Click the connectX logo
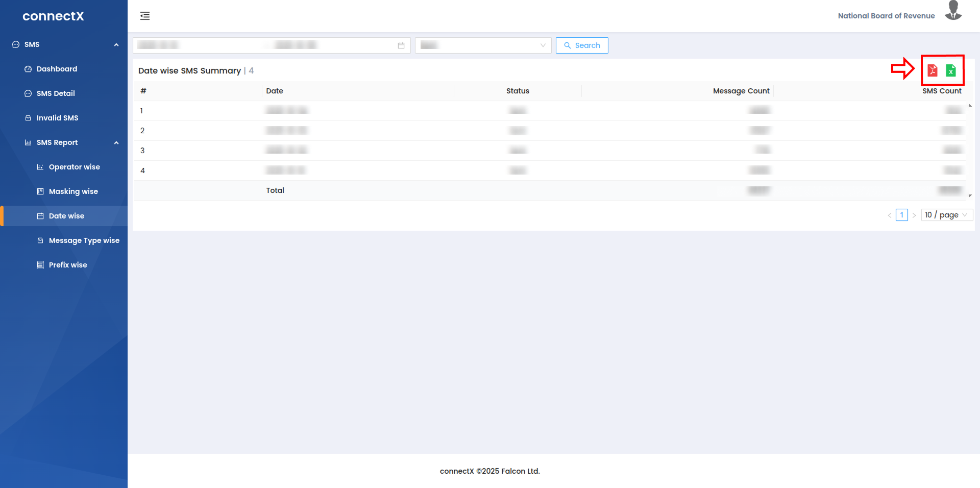The width and height of the screenshot is (980, 488). coord(53,16)
